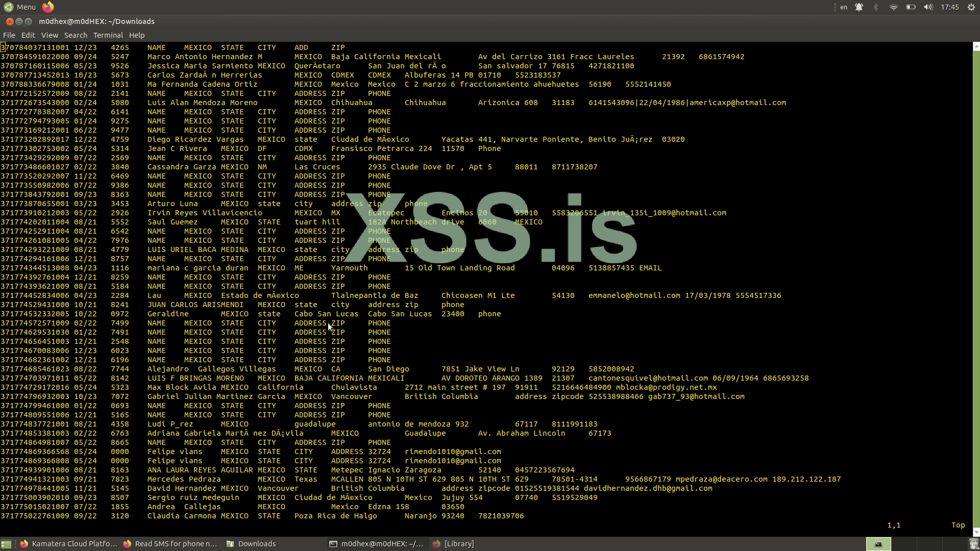Screen dimensions: 980x551
Task: Click the trash icon in bottom panel
Action: click(x=973, y=544)
